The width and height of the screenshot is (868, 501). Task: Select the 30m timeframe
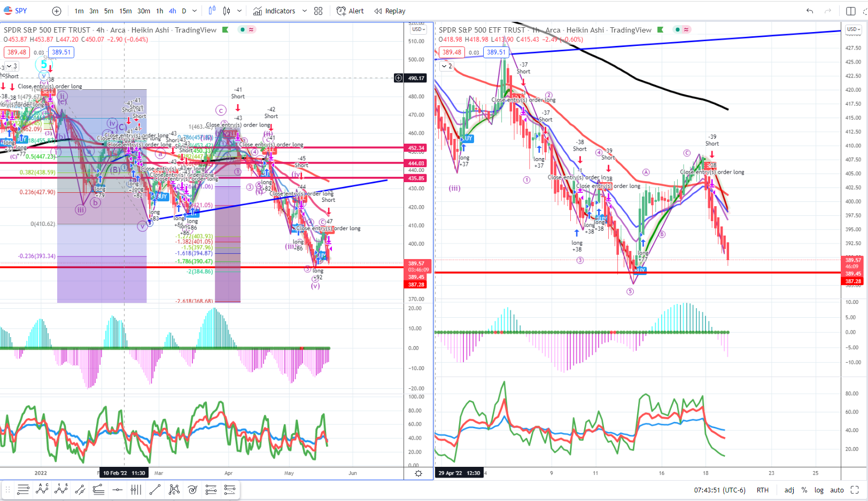[x=144, y=11]
